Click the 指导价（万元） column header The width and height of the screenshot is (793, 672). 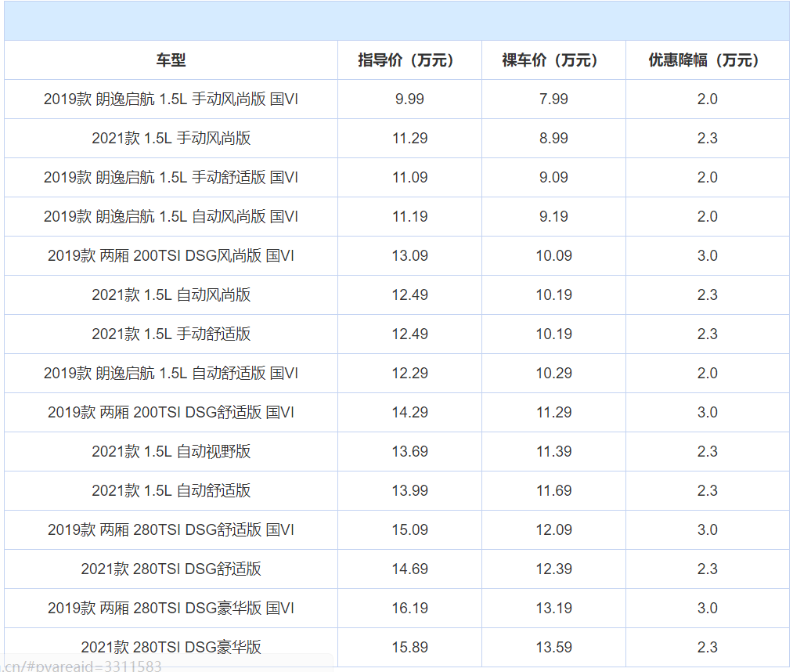(x=409, y=60)
